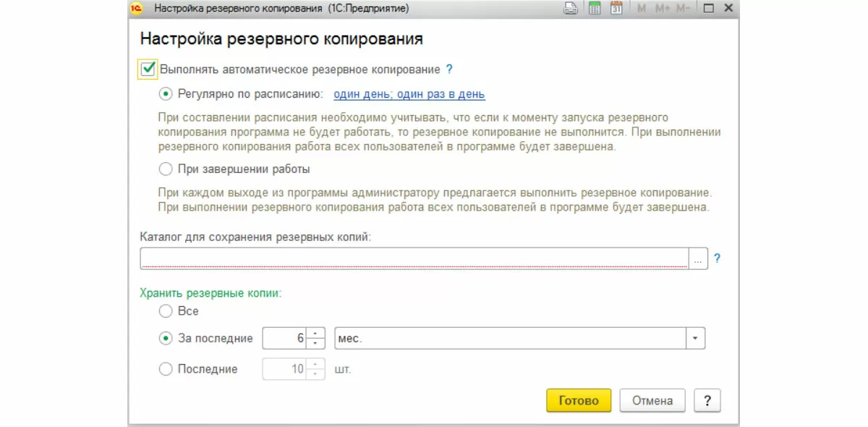The image size is (868, 427).
Task: Click the printer icon in title bar
Action: coord(571,9)
